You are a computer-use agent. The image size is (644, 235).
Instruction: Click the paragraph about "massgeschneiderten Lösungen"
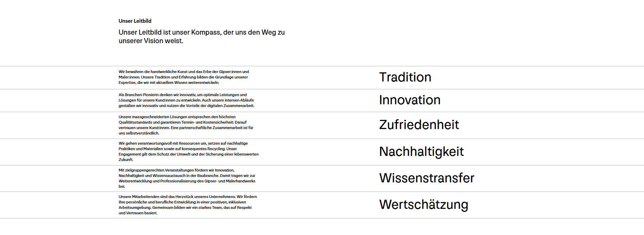pos(186,125)
